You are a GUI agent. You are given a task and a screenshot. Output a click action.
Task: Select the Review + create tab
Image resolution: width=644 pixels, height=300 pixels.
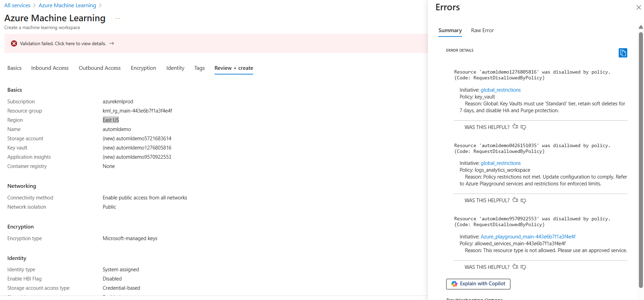point(234,68)
